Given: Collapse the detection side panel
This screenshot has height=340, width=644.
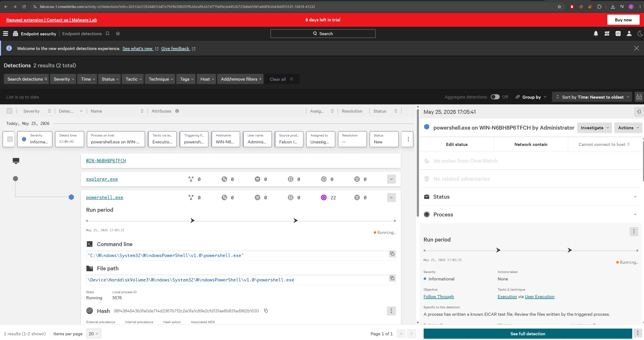Looking at the screenshot, I should coord(639,111).
